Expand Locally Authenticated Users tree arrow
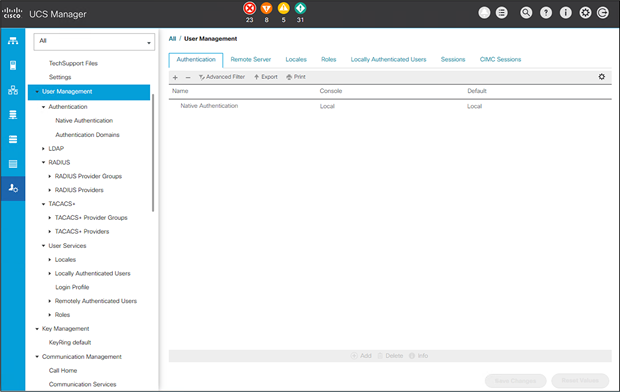620x392 pixels. coord(50,273)
